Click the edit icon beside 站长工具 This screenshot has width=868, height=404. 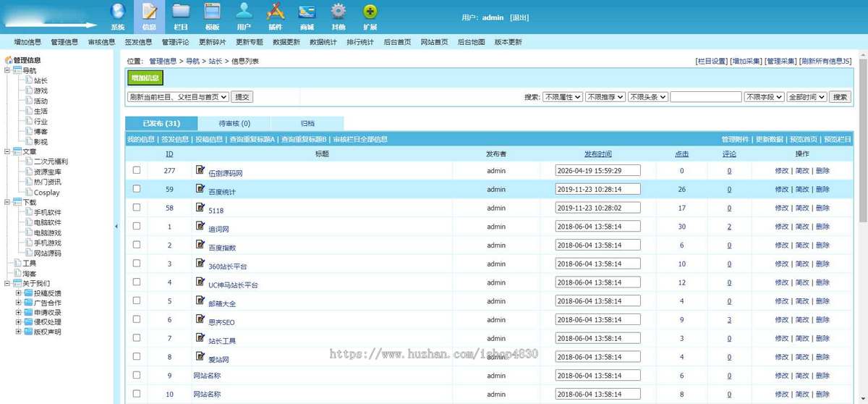[x=200, y=337]
